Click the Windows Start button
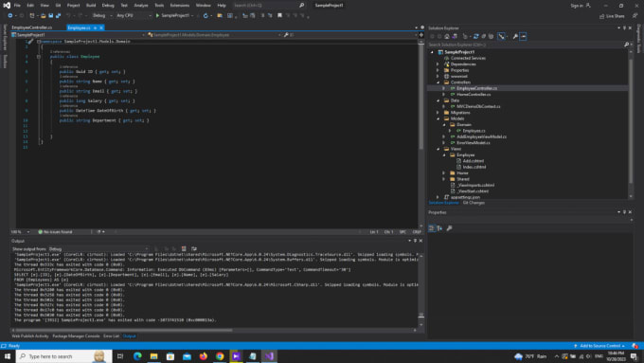This screenshot has height=363, width=644. tap(8, 356)
